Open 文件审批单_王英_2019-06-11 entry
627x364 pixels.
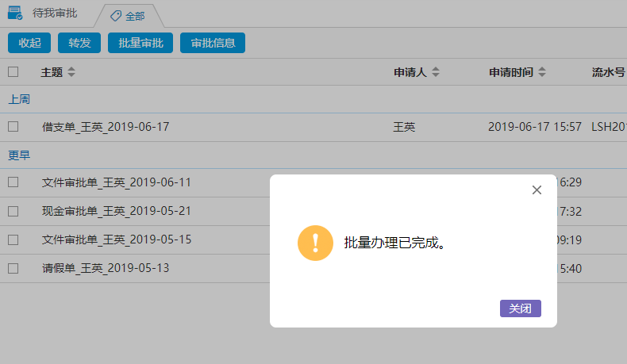point(117,182)
